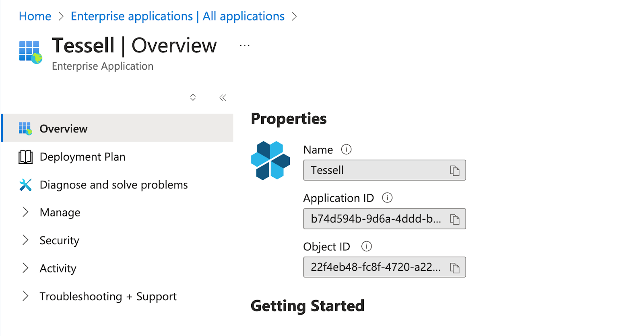Copy the Object ID to clipboard

point(454,268)
